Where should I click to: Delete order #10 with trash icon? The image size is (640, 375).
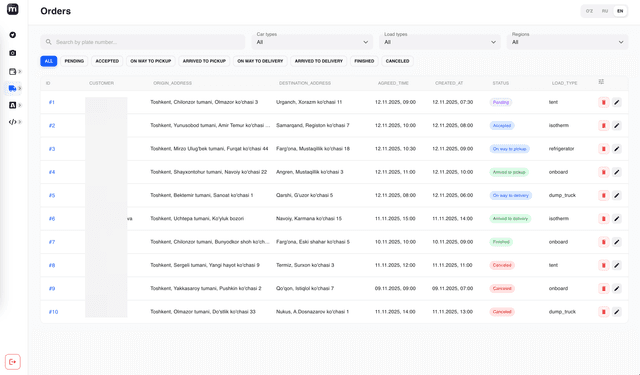click(x=604, y=312)
